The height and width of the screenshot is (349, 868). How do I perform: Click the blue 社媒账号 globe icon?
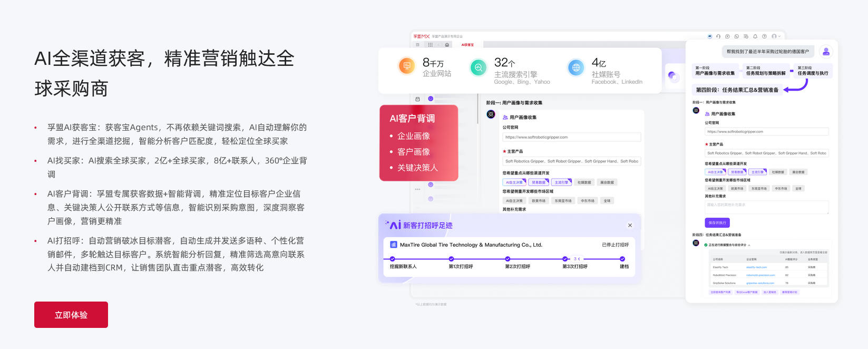(576, 67)
